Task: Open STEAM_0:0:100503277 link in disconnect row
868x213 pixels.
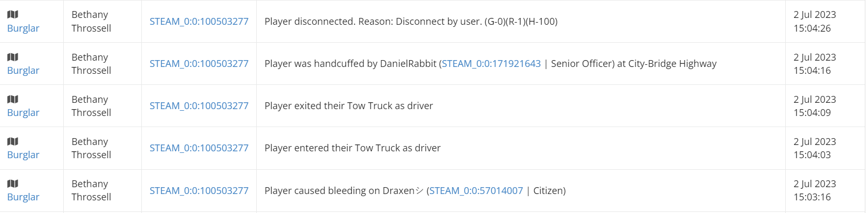Action: click(x=199, y=22)
